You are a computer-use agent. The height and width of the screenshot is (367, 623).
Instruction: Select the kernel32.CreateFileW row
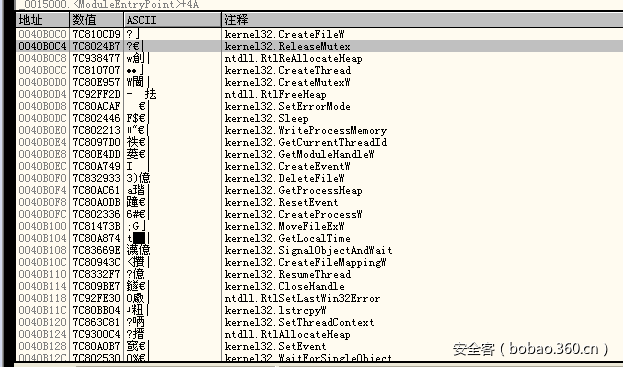tap(319, 34)
